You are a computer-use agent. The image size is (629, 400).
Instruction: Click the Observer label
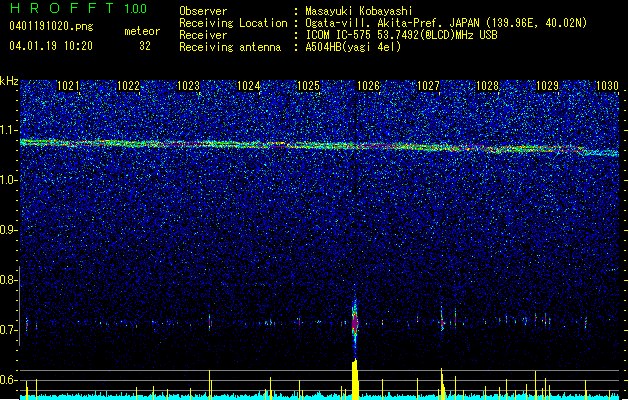pos(203,11)
